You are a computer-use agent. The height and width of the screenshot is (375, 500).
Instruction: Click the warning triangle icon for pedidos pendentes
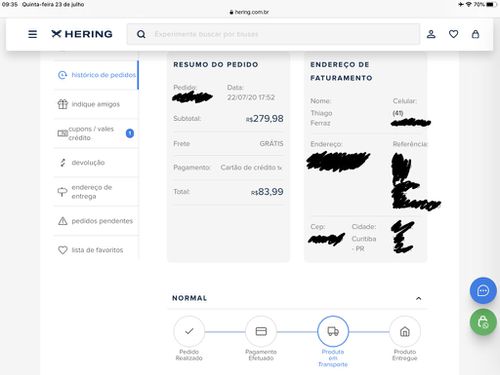(x=63, y=221)
